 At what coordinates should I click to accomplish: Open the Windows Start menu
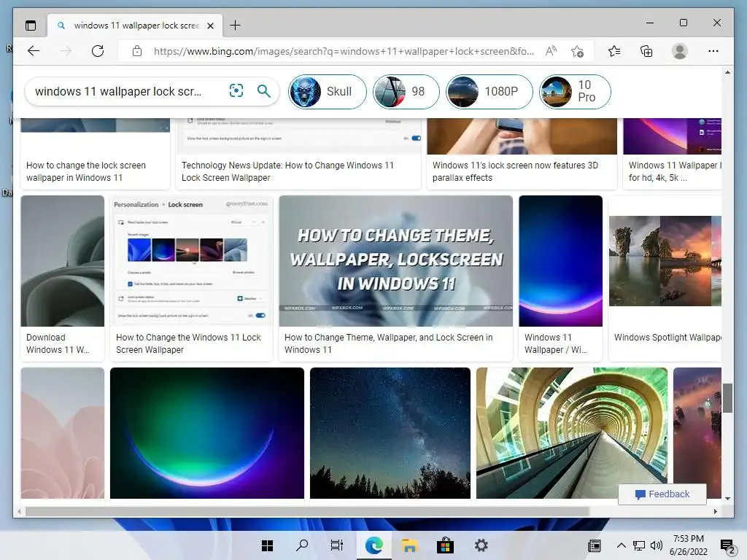(268, 545)
